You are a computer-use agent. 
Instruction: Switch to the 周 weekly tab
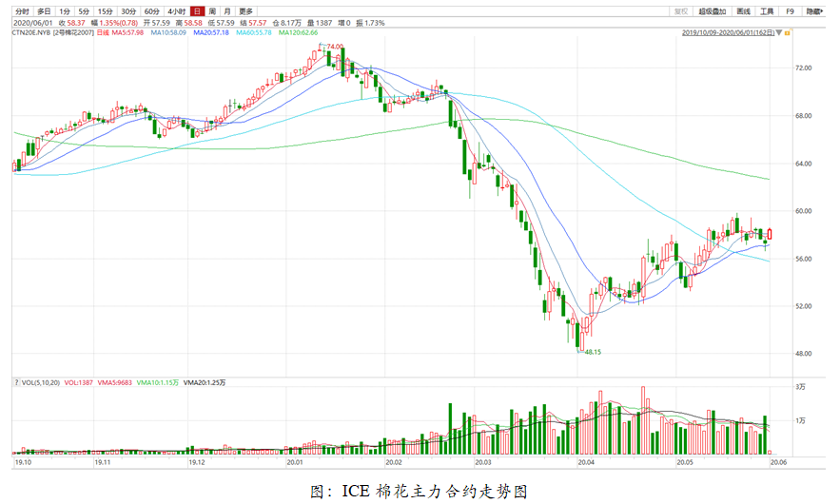coord(213,11)
